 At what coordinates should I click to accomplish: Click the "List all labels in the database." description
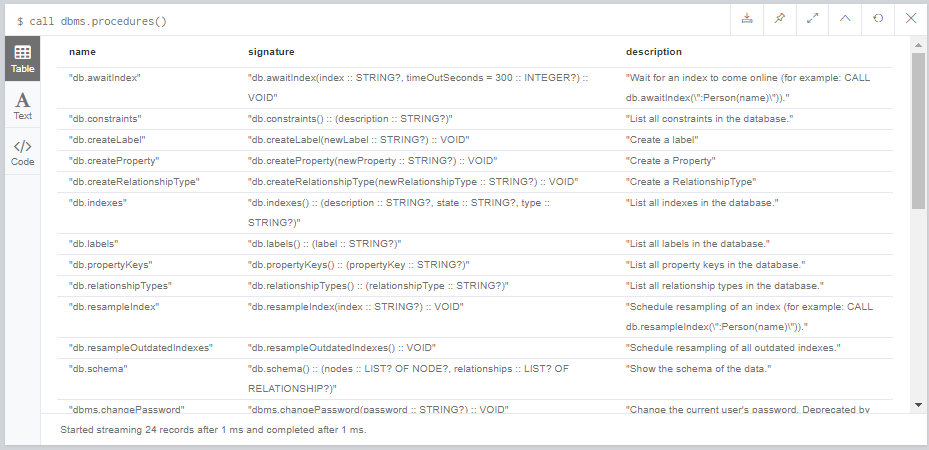tap(697, 243)
